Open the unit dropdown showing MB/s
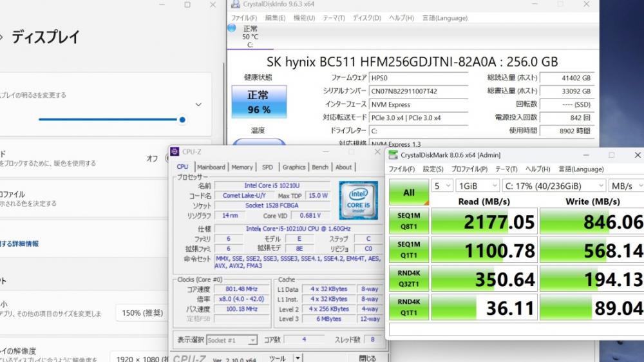 click(x=627, y=186)
